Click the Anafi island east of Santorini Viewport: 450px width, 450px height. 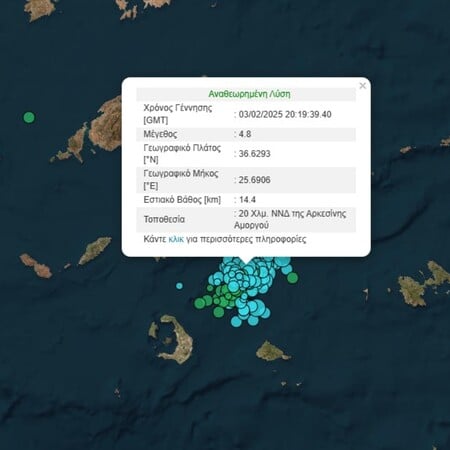coord(272,351)
